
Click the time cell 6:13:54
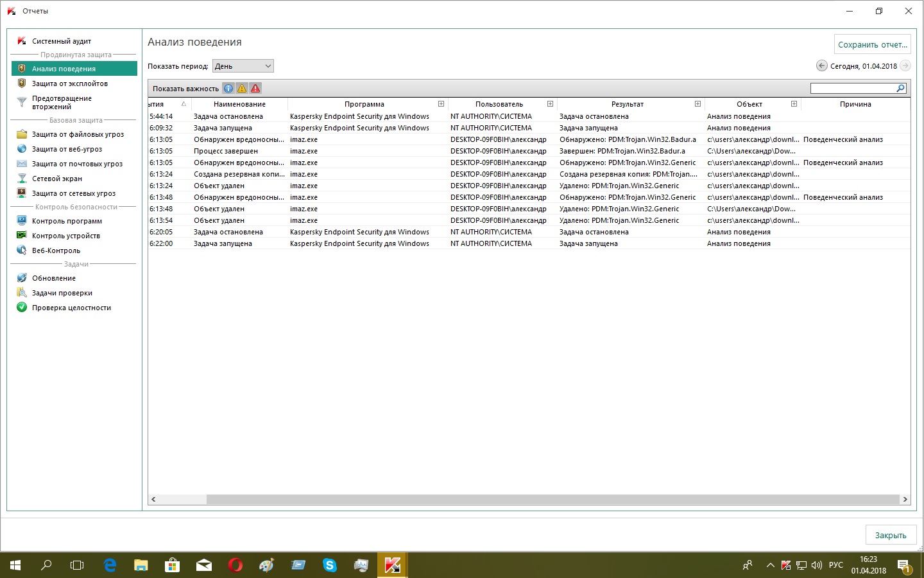[161, 220]
